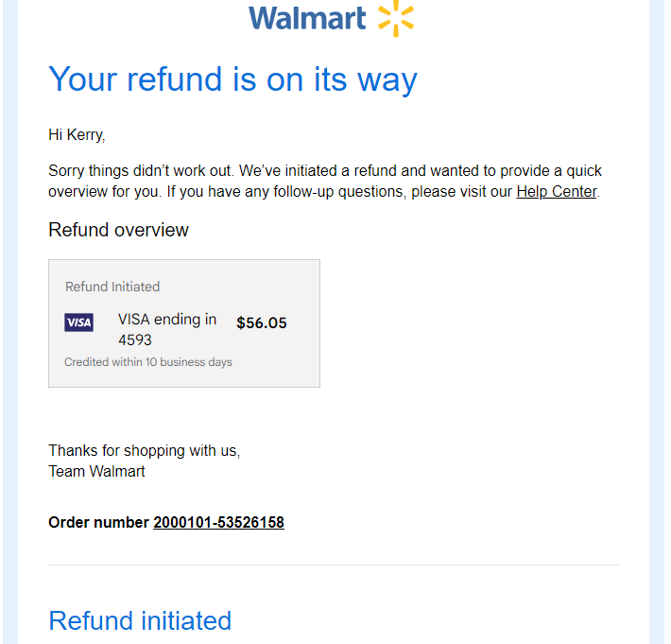Click the yellow Walmart spark icon

click(x=396, y=18)
